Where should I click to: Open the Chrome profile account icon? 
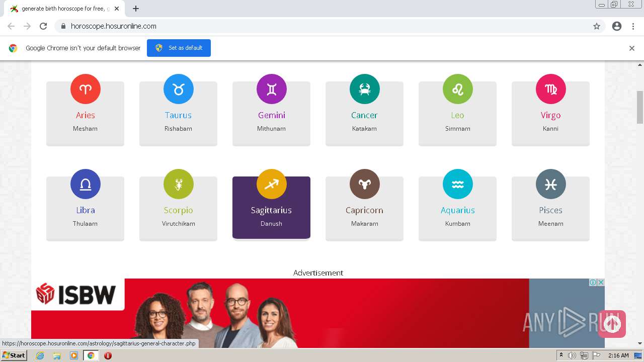617,26
